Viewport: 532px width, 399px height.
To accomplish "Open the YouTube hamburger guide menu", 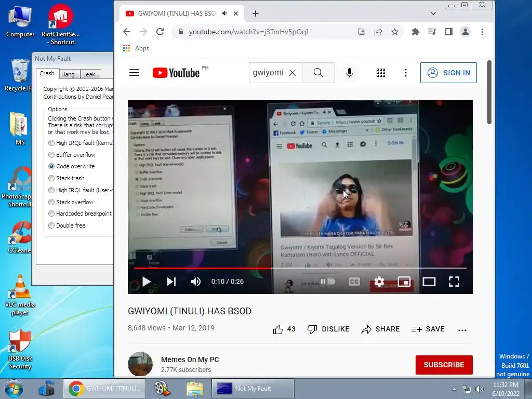I will coord(134,73).
